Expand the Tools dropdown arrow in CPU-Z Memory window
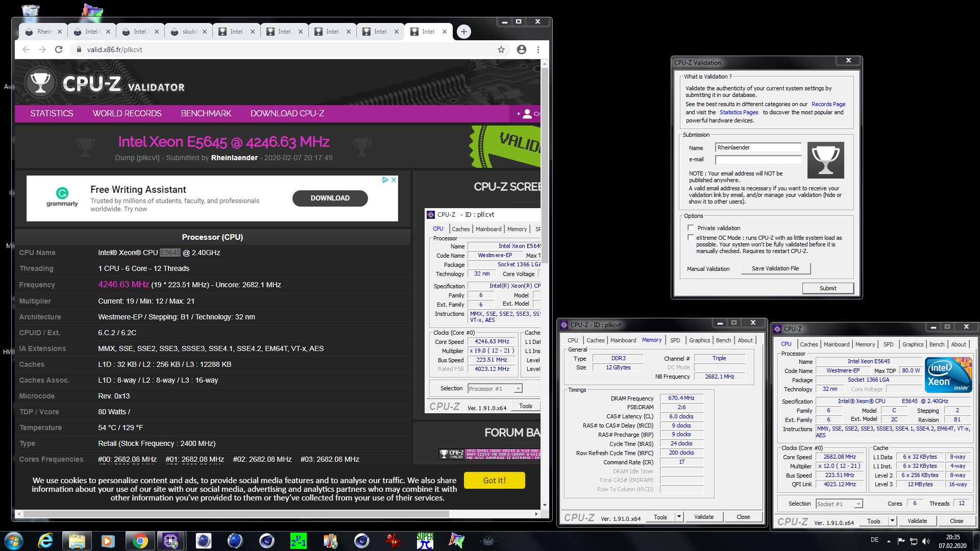 coord(679,517)
